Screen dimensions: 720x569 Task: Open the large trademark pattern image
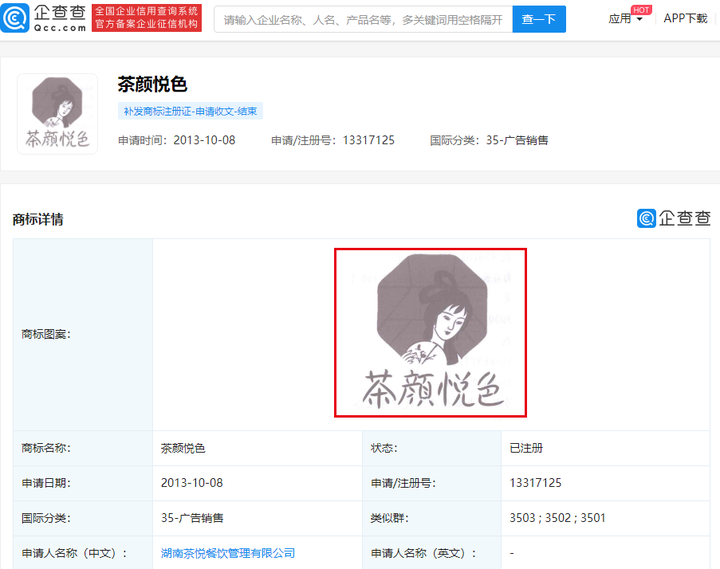pos(430,333)
